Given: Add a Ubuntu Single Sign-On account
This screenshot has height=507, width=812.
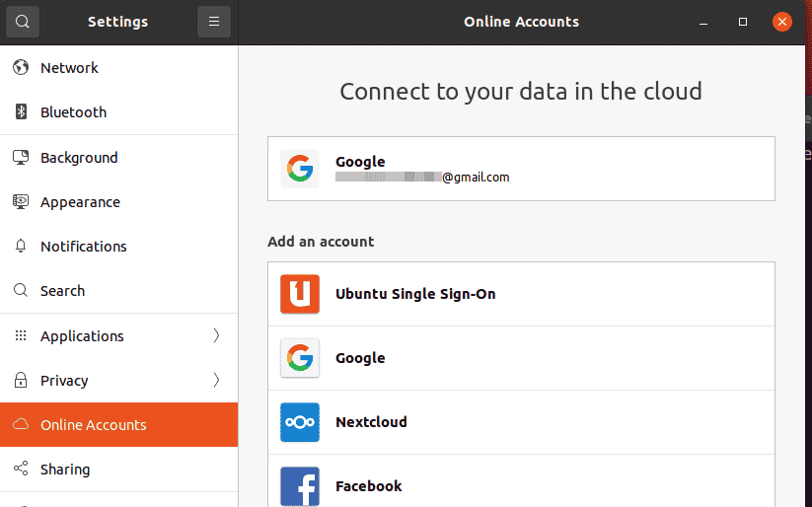Looking at the screenshot, I should click(x=521, y=294).
